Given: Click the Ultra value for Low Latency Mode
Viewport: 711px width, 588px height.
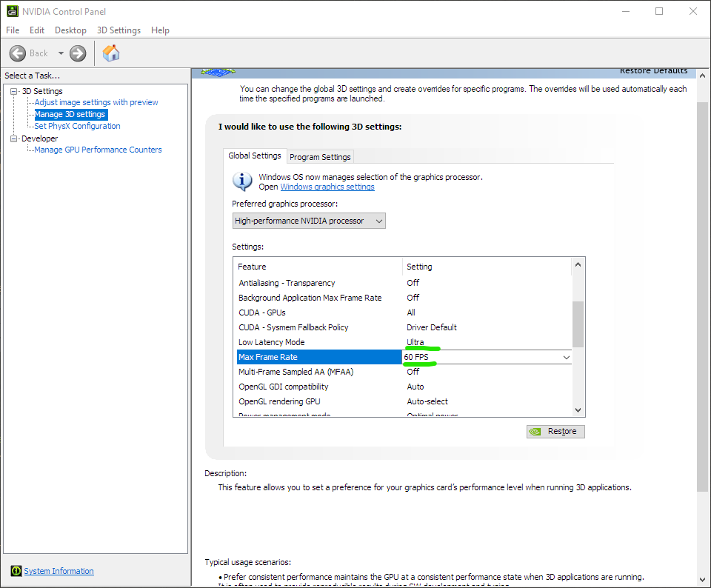Looking at the screenshot, I should click(x=415, y=342).
